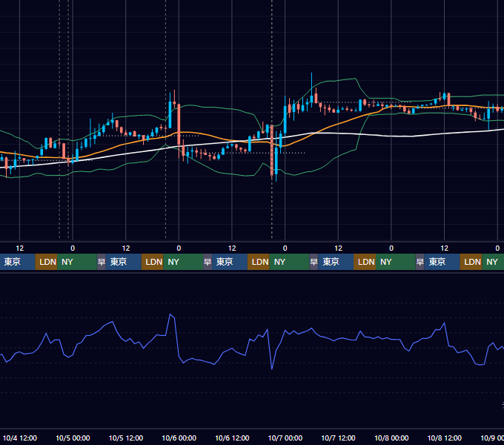Click the 東京 session block spanning 10/7 12:00

336,262
